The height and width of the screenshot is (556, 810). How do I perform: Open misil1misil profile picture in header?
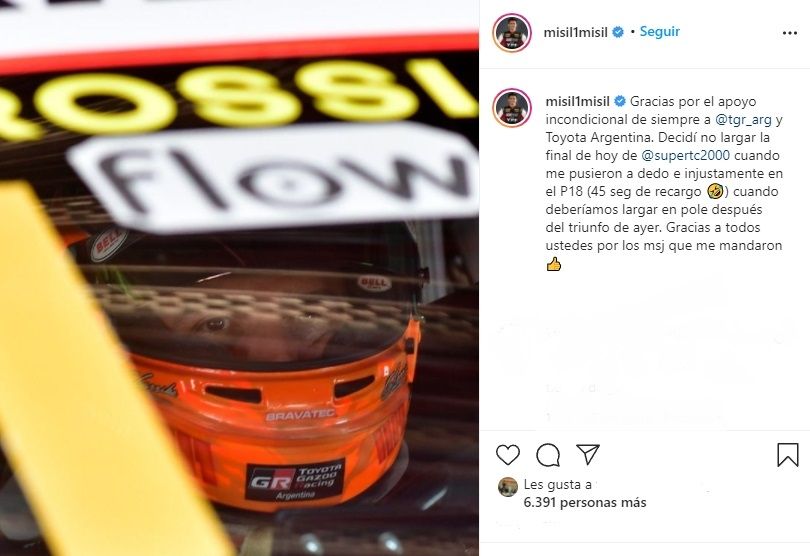pyautogui.click(x=512, y=33)
